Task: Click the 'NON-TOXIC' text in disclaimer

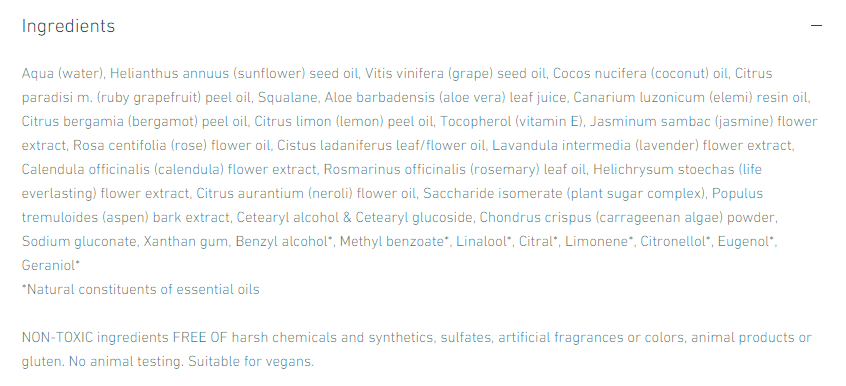Action: (x=57, y=338)
